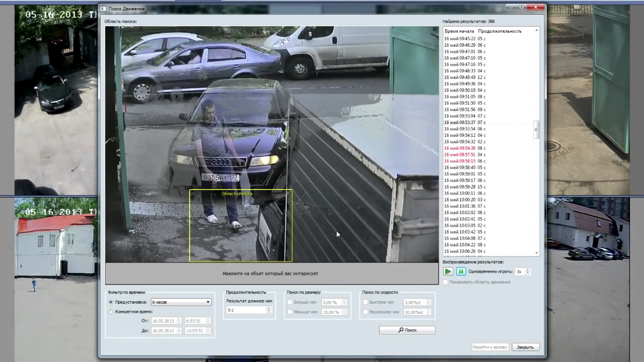Viewport: 644px width, 362px height.
Task: Select the Предустановка radio button
Action: click(111, 302)
